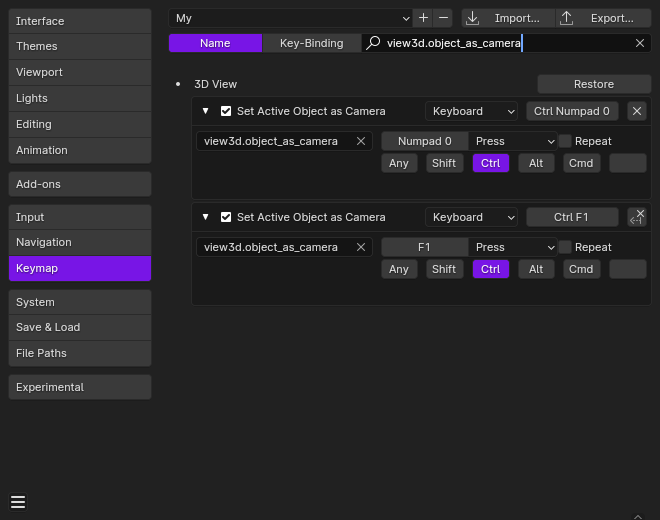Screen dimensions: 660x520
Task: Remove the Ctrl Numpad 0 keymap item
Action: pyautogui.click(x=637, y=111)
